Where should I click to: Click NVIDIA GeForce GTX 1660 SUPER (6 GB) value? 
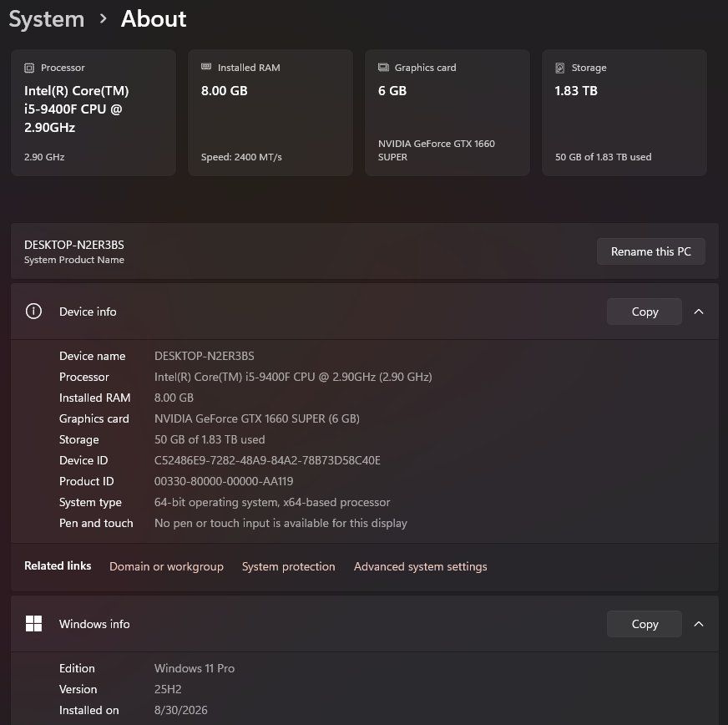pyautogui.click(x=257, y=418)
